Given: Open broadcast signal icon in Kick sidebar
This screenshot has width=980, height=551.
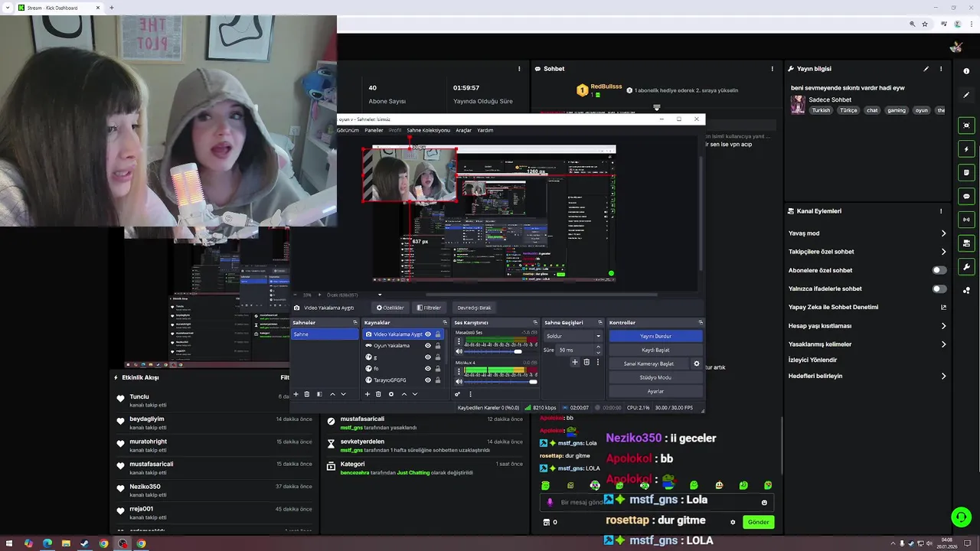Looking at the screenshot, I should tap(966, 220).
